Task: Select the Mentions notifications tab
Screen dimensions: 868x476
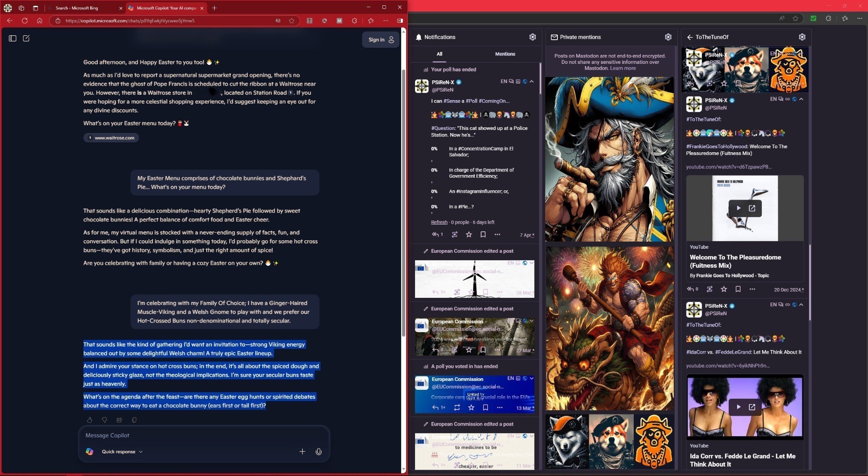Action: click(x=505, y=54)
